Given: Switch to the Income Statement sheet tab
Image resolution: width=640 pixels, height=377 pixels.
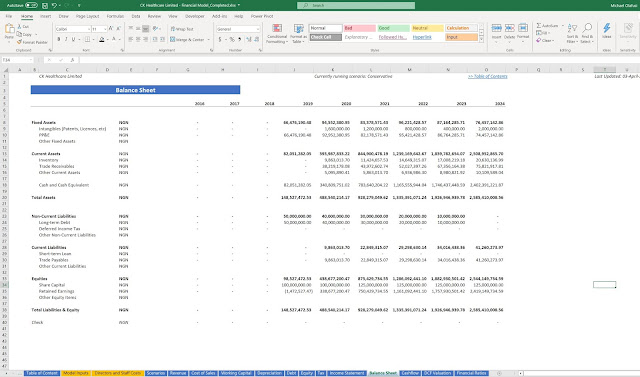Looking at the screenshot, I should coord(347,373).
